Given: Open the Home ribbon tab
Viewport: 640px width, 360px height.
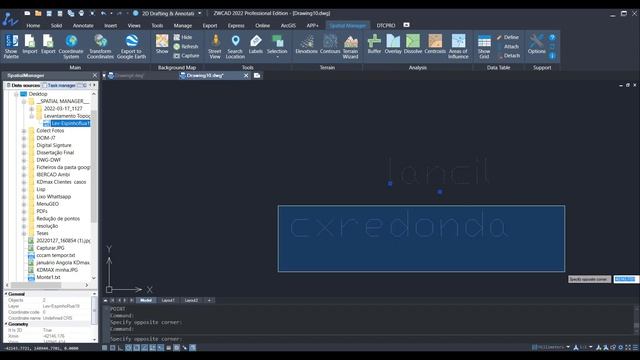Looking at the screenshot, I should [x=33, y=25].
